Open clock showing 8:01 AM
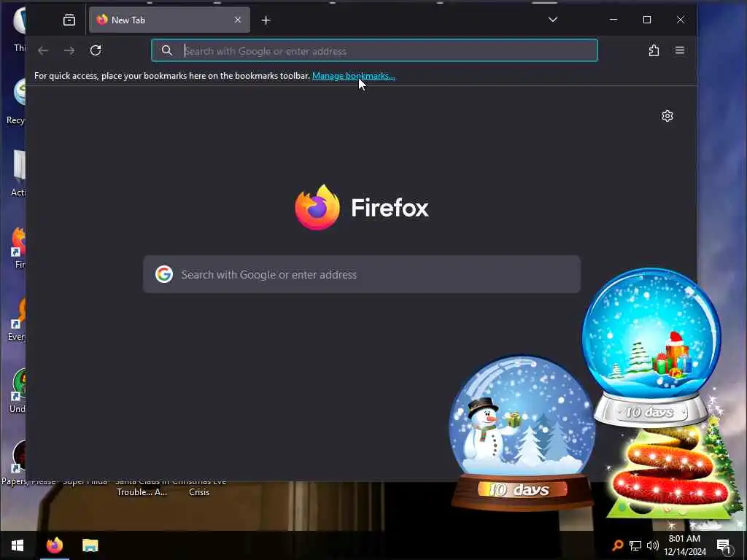 click(684, 545)
